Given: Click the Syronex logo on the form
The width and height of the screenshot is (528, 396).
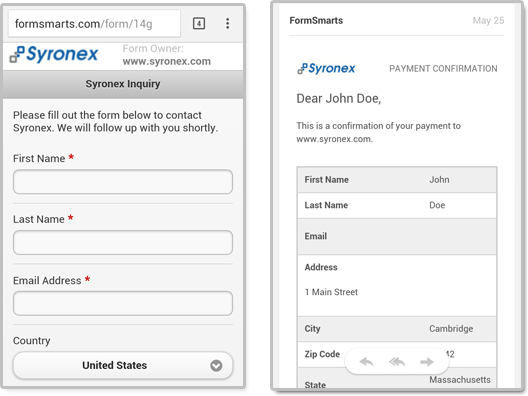Looking at the screenshot, I should pyautogui.click(x=54, y=54).
